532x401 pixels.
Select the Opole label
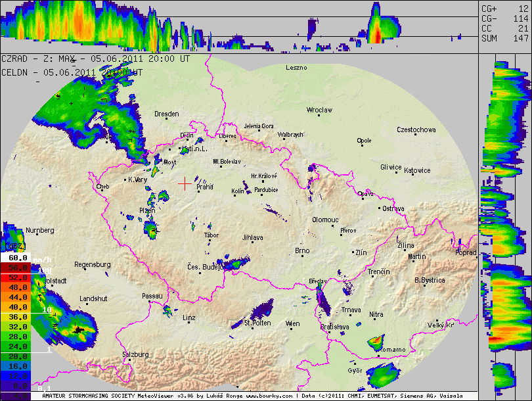tap(364, 141)
